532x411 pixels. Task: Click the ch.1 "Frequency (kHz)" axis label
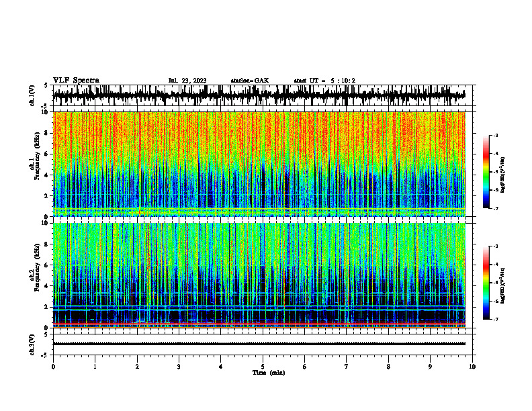(38, 156)
